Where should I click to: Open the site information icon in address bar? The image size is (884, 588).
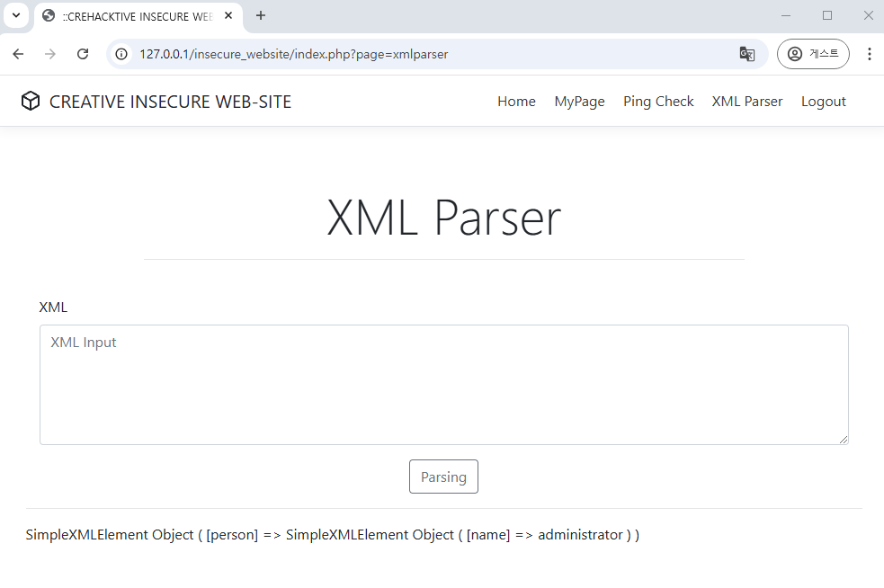[x=121, y=54]
